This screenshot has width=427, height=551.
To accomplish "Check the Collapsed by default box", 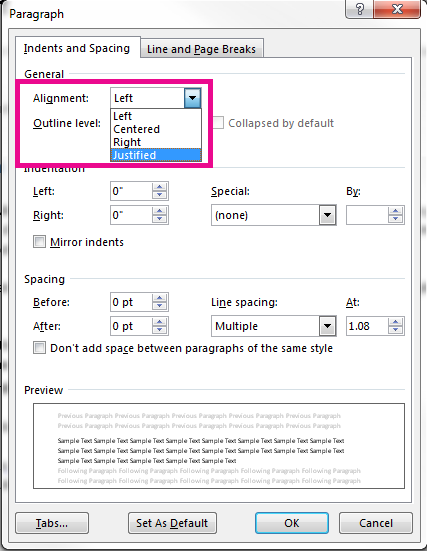I will pos(218,123).
